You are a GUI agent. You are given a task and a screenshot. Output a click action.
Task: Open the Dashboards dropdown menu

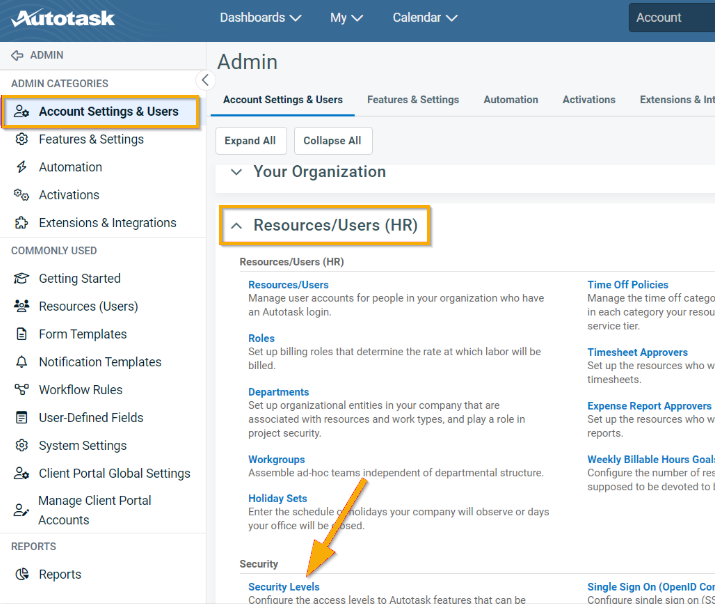pos(260,18)
